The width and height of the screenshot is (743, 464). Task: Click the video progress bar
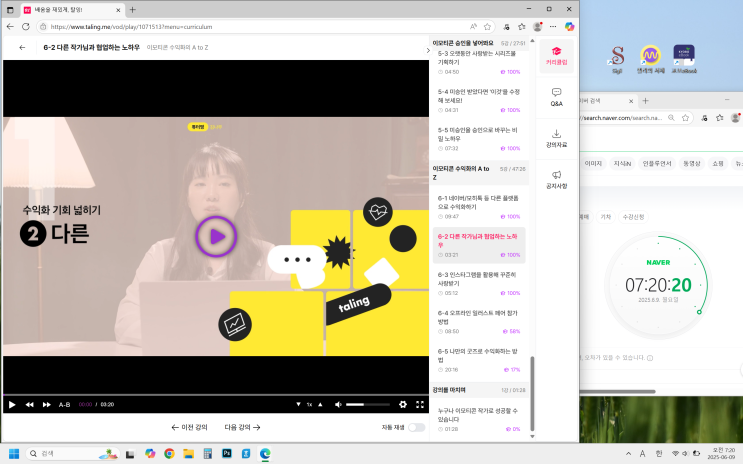pos(216,395)
